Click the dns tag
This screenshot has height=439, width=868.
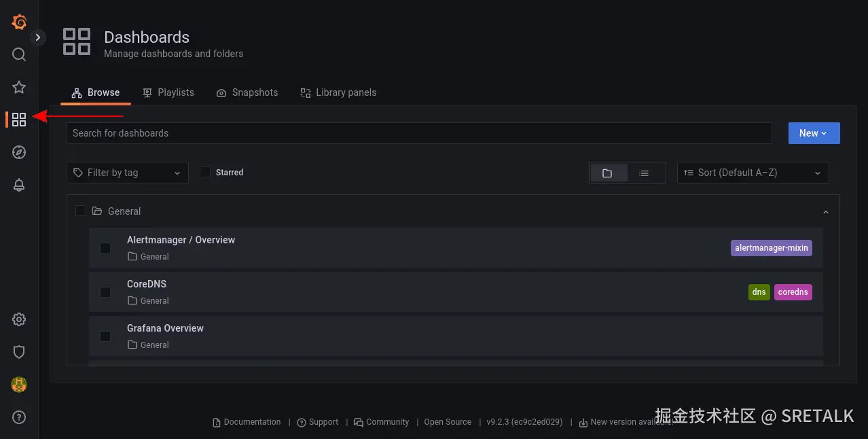click(759, 292)
